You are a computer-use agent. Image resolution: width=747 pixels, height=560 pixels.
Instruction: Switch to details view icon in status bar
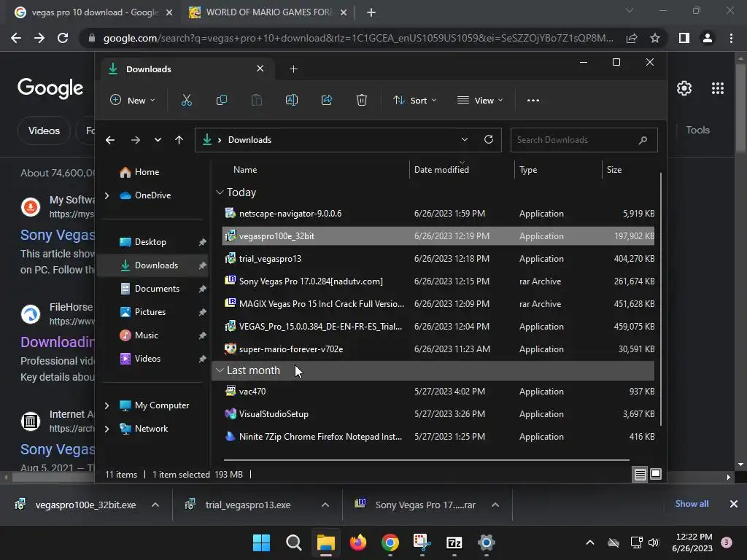point(640,474)
